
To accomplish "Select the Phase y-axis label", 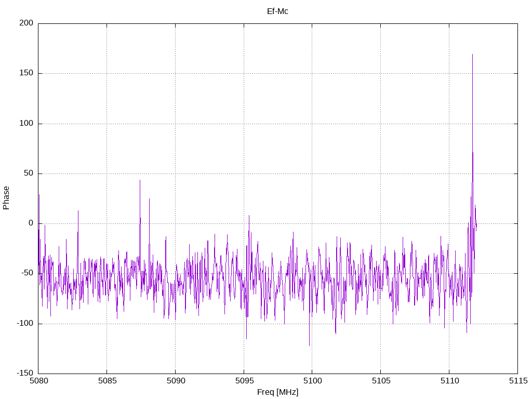I will coord(6,198).
